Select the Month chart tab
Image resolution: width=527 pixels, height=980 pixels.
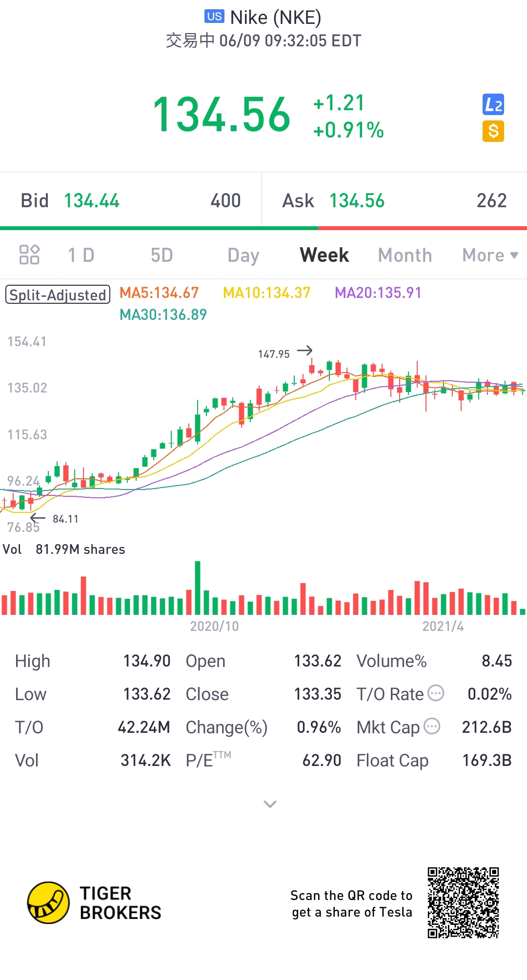(405, 255)
